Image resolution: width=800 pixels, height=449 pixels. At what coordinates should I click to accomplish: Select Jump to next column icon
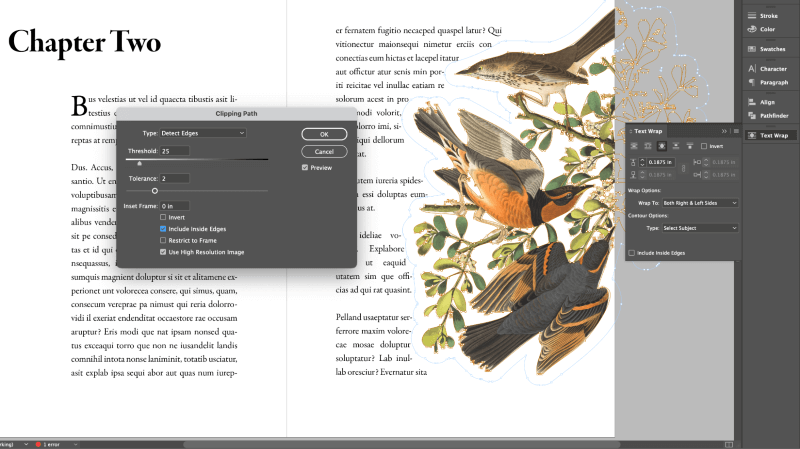pos(689,146)
